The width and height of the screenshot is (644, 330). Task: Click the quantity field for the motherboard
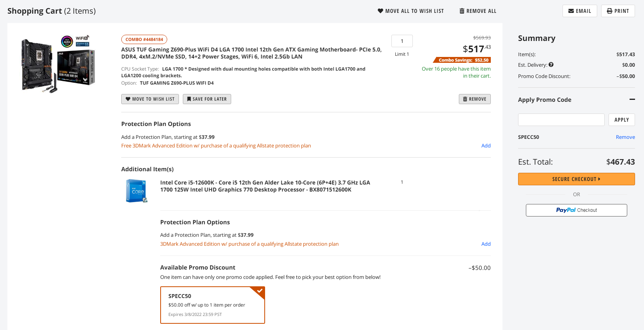[x=402, y=41]
